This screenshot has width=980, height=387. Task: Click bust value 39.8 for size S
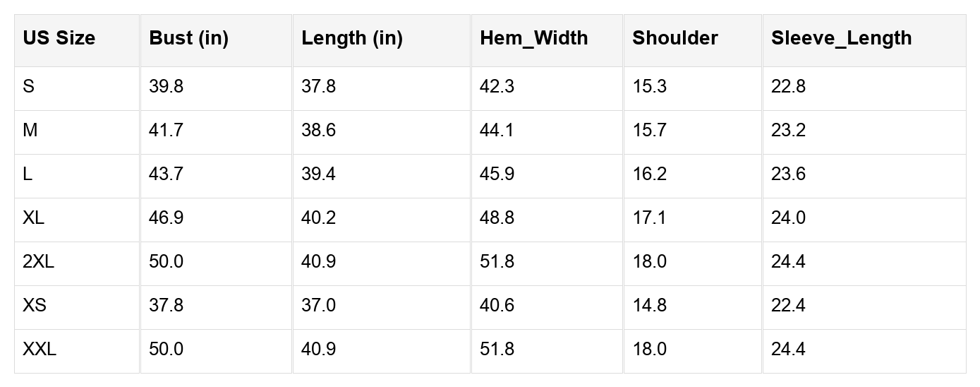pos(166,87)
